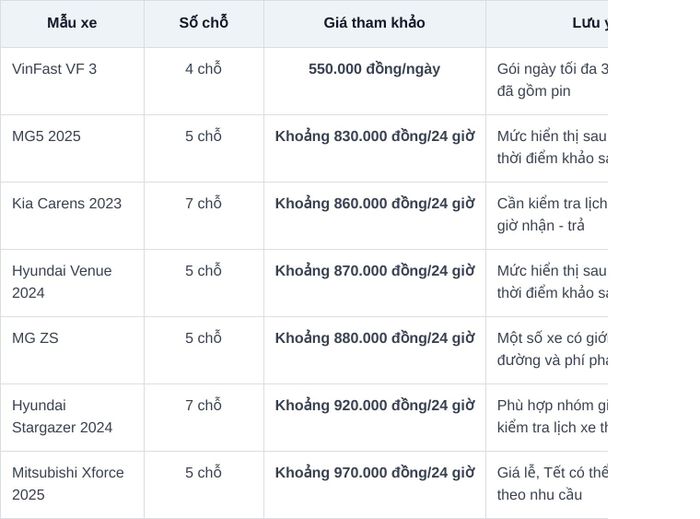This screenshot has height=519, width=700.
Task: Select the MG ZS model cell
Action: 72,350
